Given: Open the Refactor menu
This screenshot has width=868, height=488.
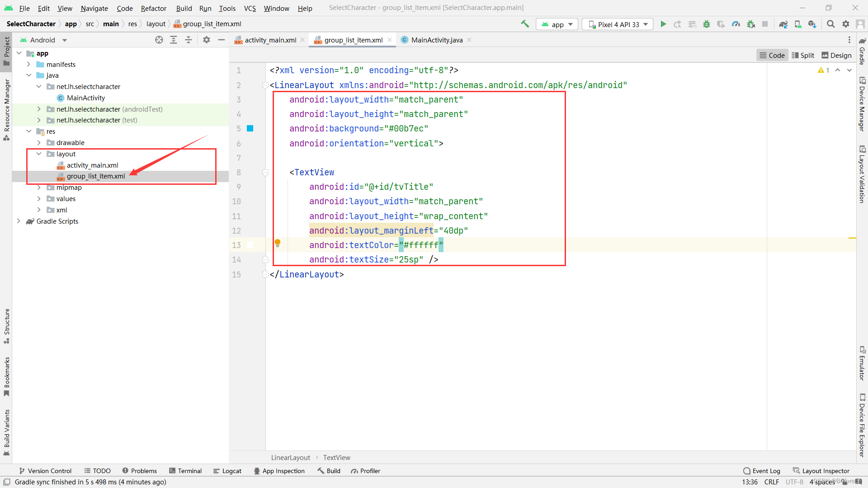Looking at the screenshot, I should pyautogui.click(x=153, y=8).
